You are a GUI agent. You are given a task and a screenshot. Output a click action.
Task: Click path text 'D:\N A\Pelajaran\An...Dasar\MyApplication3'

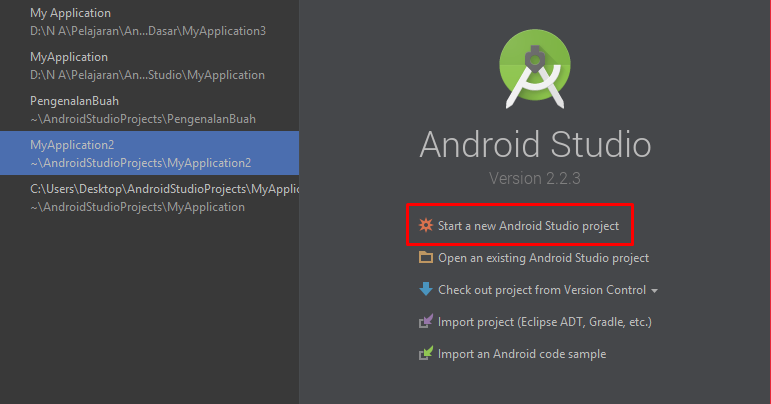point(148,31)
